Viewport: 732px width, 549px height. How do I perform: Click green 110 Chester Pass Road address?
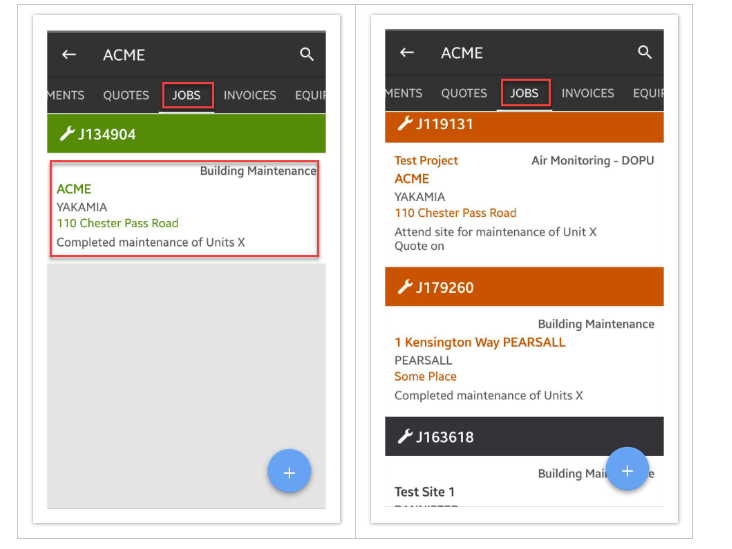click(x=118, y=224)
